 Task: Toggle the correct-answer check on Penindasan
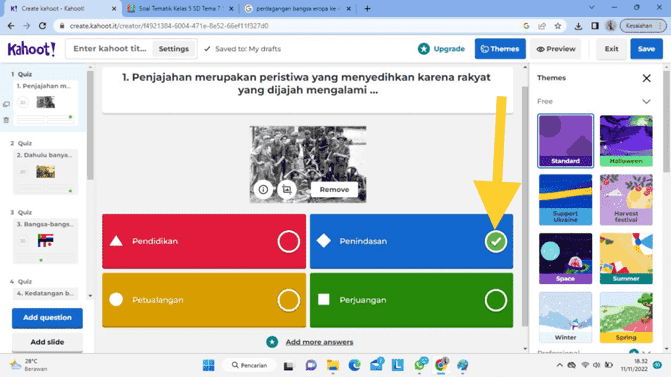(x=496, y=241)
